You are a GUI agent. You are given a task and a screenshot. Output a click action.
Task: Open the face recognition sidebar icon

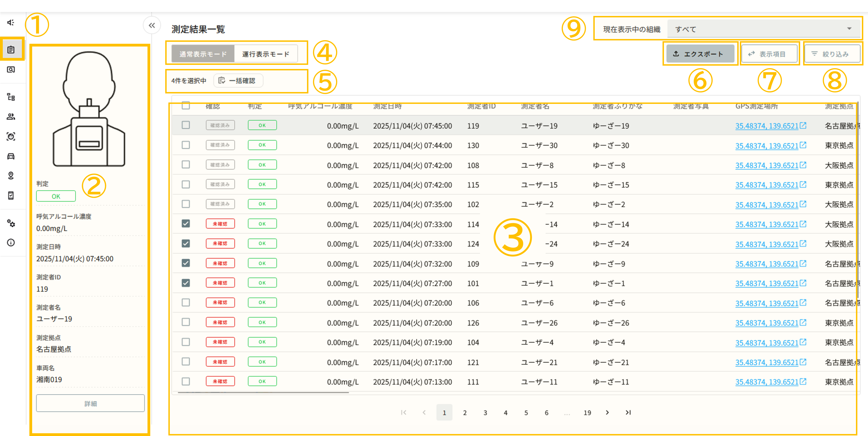(11, 136)
